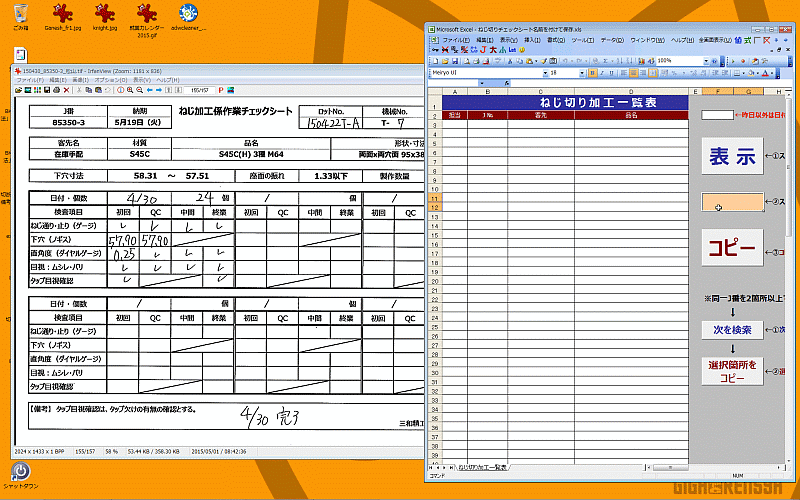Screen dimensions: 800x500
Task: Click the Copy icon in IrfanView toolbar
Action: [x=89, y=90]
